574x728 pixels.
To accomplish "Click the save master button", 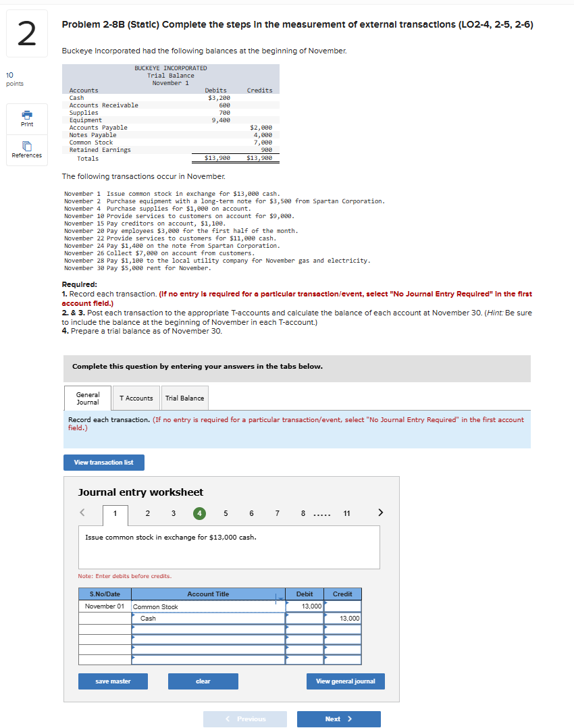I will pyautogui.click(x=113, y=681).
